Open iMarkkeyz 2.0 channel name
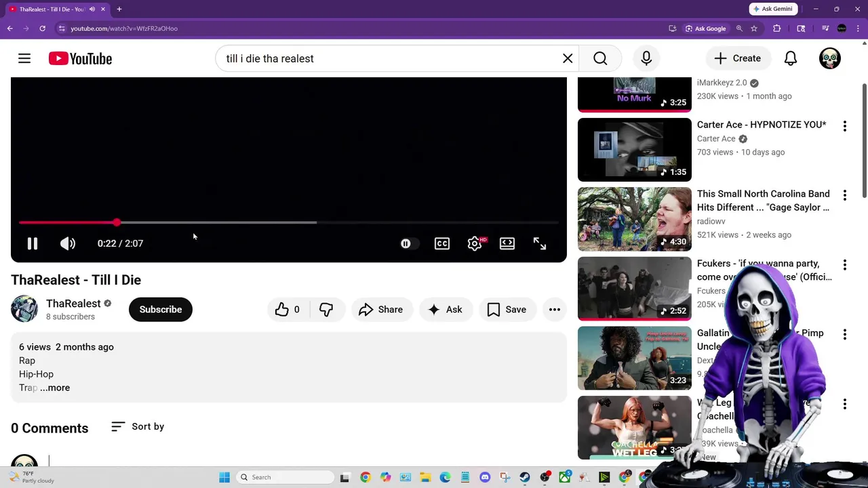868x488 pixels. coord(722,83)
